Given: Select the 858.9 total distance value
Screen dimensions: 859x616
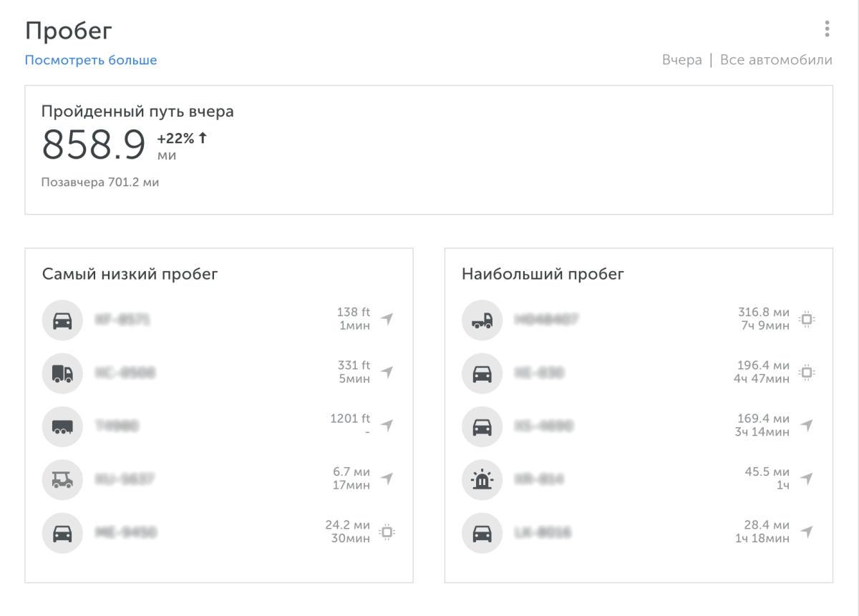Looking at the screenshot, I should [x=94, y=145].
